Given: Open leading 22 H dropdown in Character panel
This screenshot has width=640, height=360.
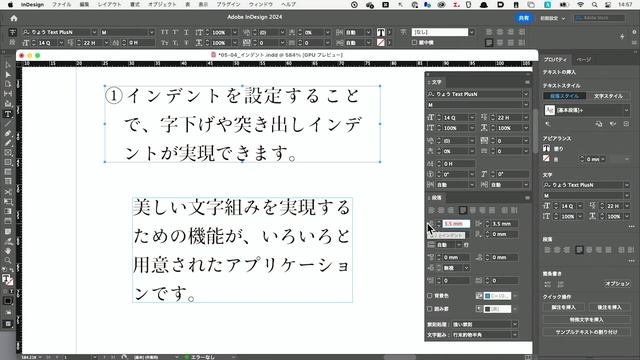Looking at the screenshot, I should click(526, 118).
